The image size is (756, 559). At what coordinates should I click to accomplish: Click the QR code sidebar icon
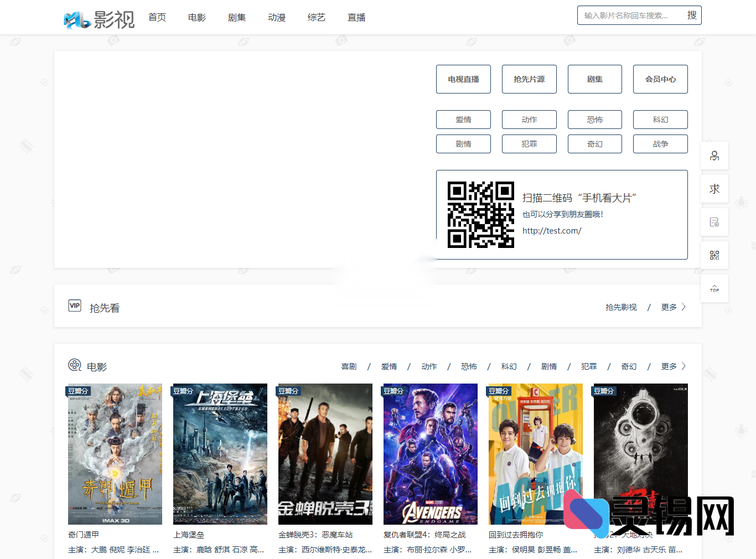point(714,255)
